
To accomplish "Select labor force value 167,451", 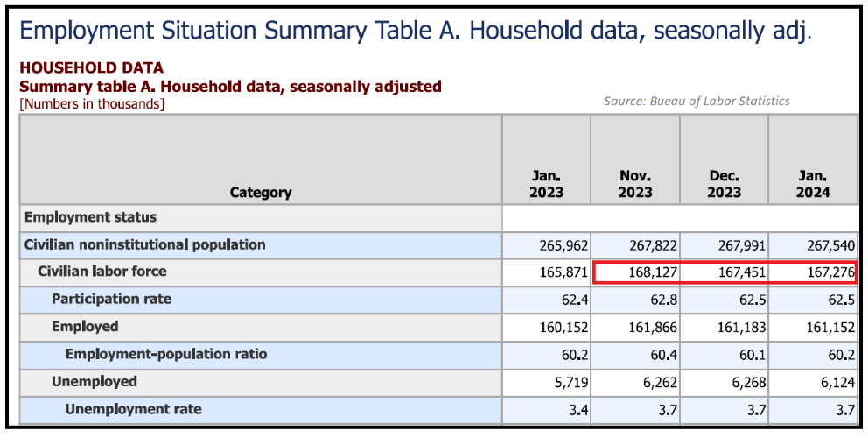I will click(741, 272).
